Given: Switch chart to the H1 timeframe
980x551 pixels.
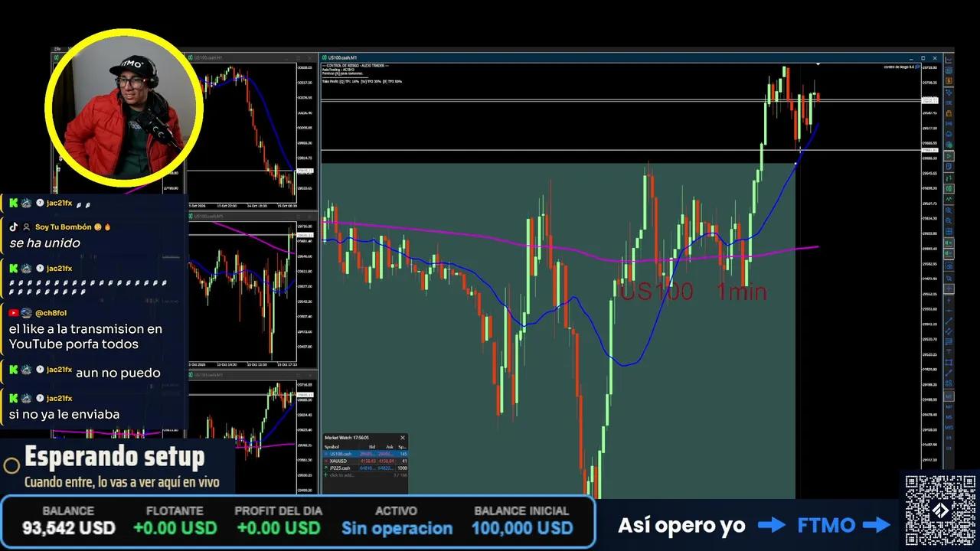Looking at the screenshot, I should [949, 438].
